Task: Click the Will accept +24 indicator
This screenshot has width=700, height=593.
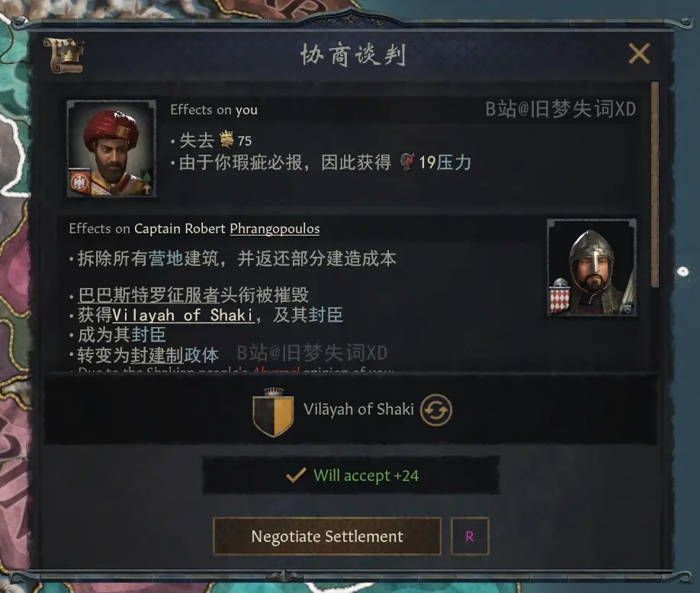Action: click(x=352, y=475)
